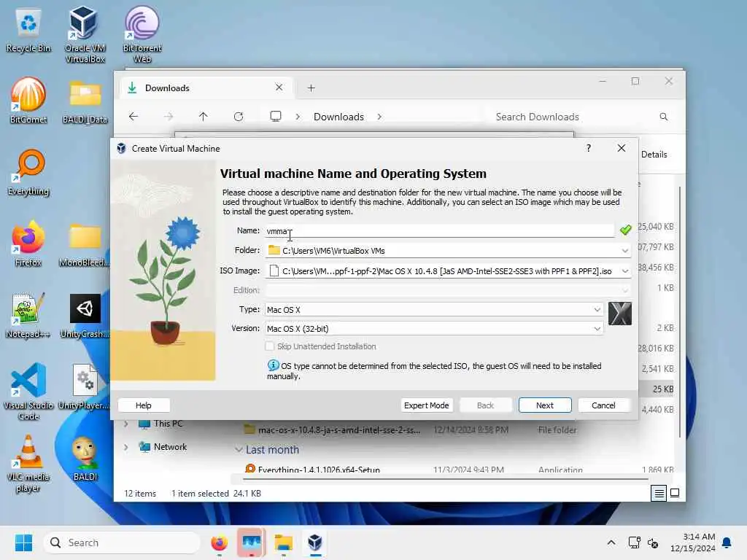747x560 pixels.
Task: Open UnityPlayer file on desktop
Action: tap(85, 386)
